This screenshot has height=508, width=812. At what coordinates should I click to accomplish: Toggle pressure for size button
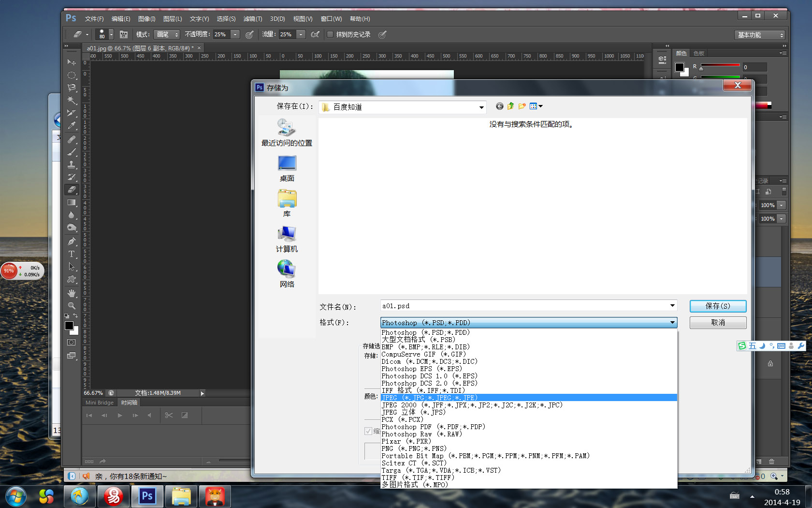[382, 34]
